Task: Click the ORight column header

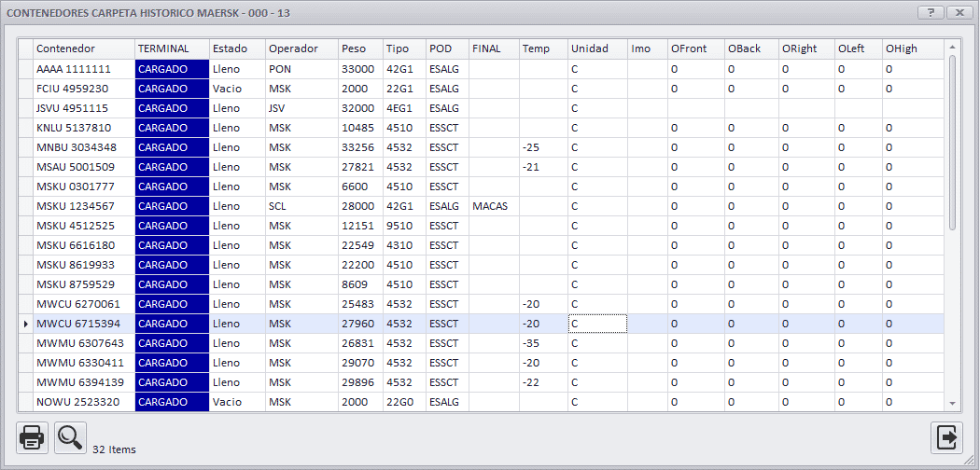Action: click(806, 48)
